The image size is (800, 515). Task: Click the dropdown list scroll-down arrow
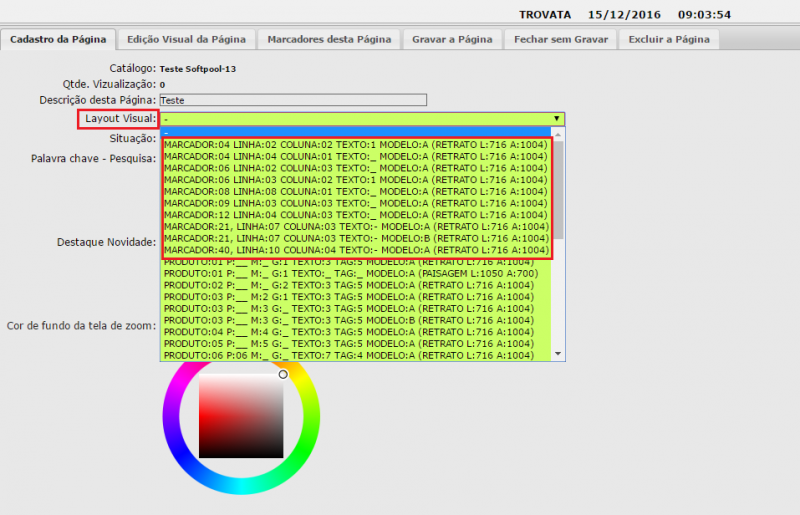pyautogui.click(x=558, y=354)
